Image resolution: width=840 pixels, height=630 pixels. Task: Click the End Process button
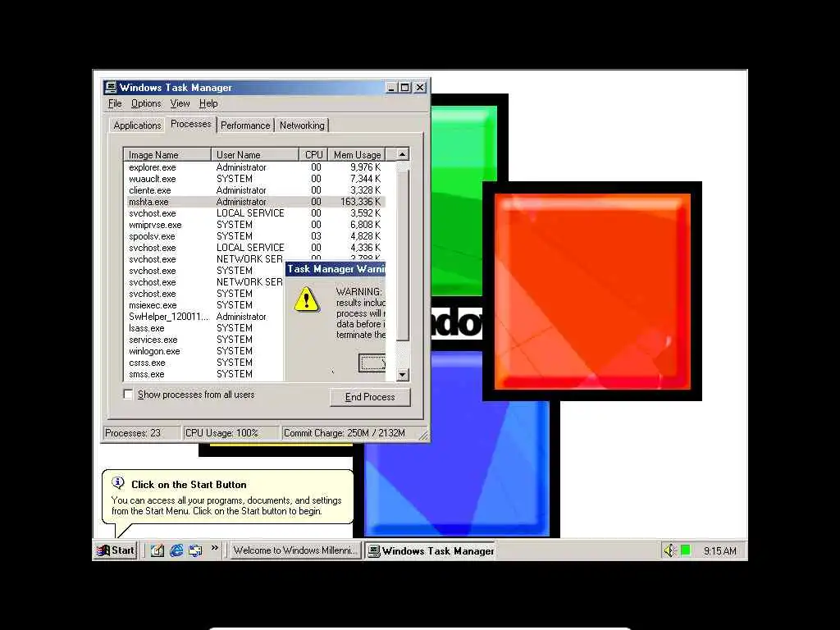[370, 397]
